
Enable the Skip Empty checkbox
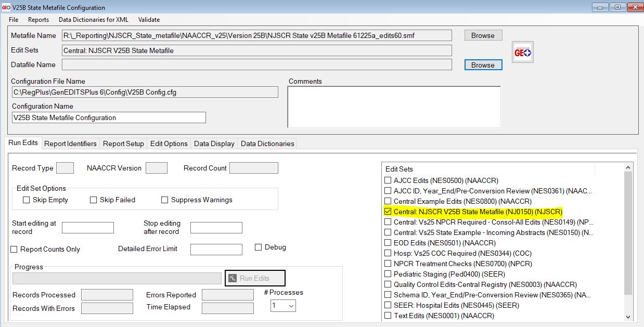point(27,200)
